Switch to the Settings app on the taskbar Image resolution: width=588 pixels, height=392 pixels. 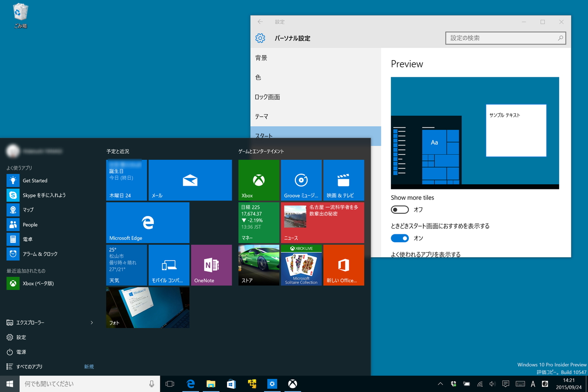[x=272, y=384]
